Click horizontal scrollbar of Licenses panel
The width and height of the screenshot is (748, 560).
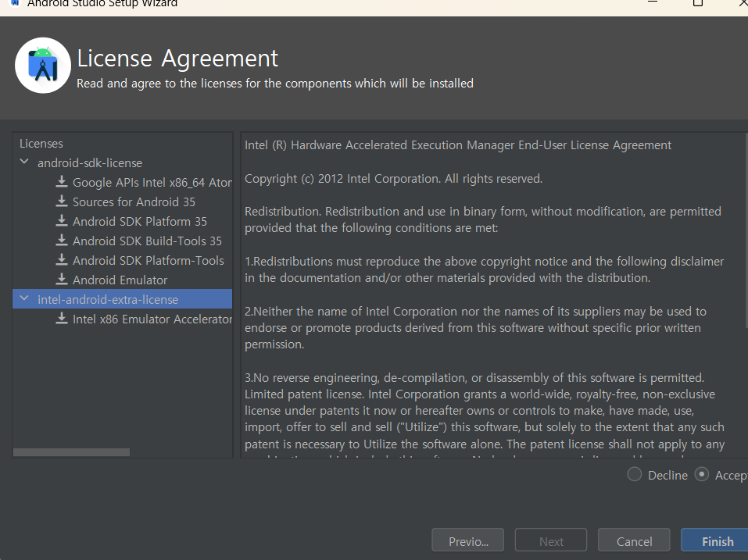(x=72, y=452)
